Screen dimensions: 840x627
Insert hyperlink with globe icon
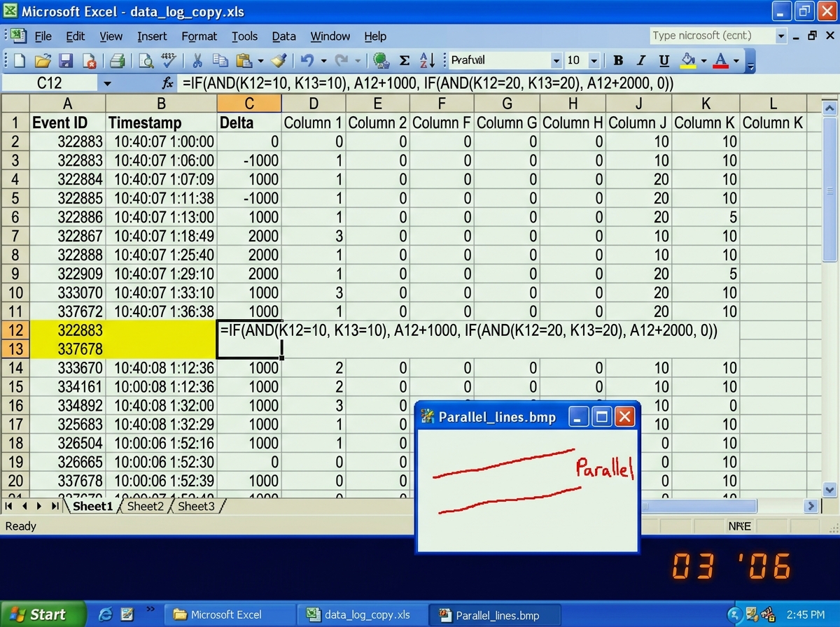pos(380,60)
